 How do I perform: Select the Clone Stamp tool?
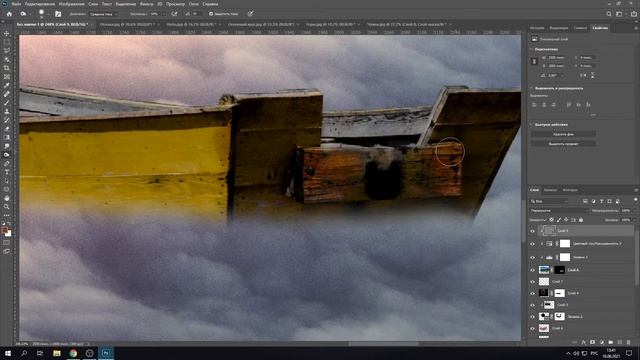tap(7, 111)
